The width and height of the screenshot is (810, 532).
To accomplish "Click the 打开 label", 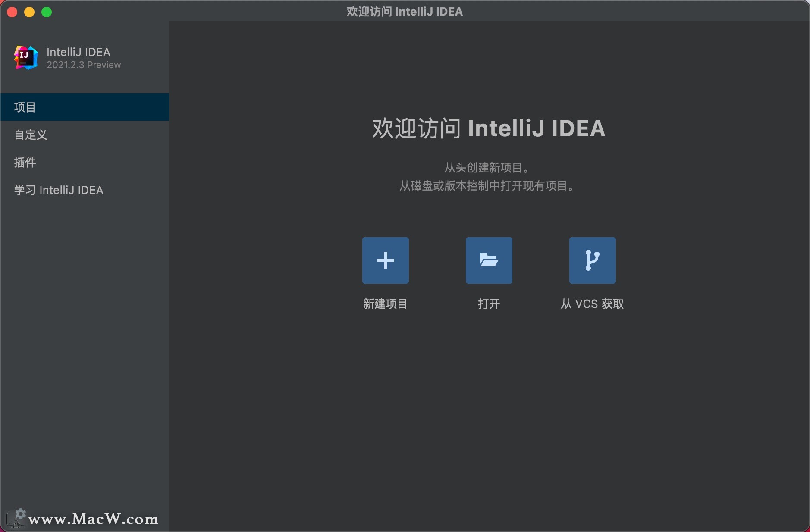I will 489,304.
